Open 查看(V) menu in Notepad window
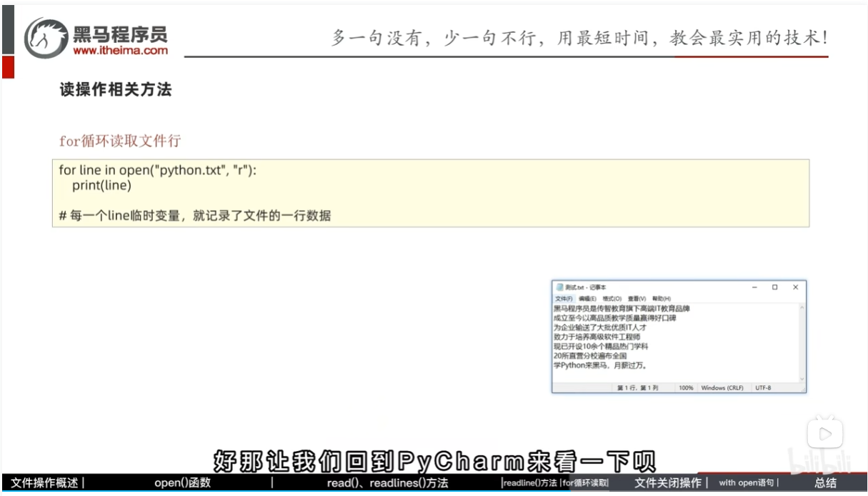 pos(637,298)
